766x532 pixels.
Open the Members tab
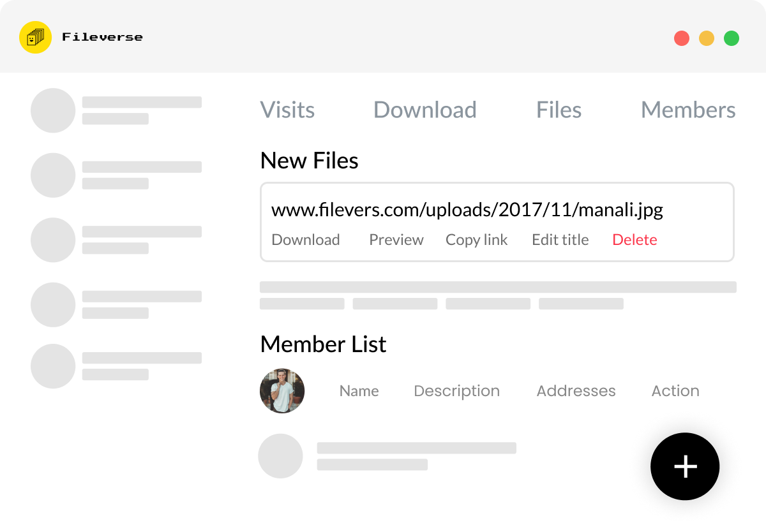click(688, 110)
